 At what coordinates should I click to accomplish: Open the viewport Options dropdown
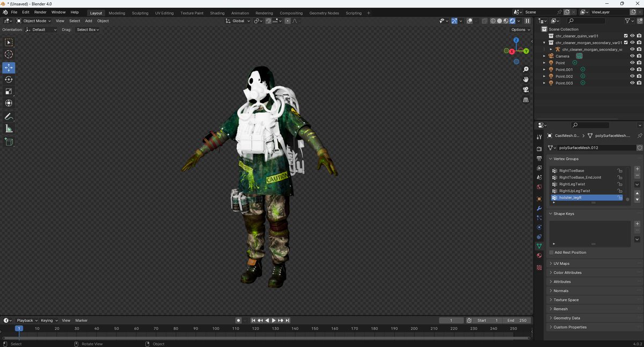(x=521, y=29)
